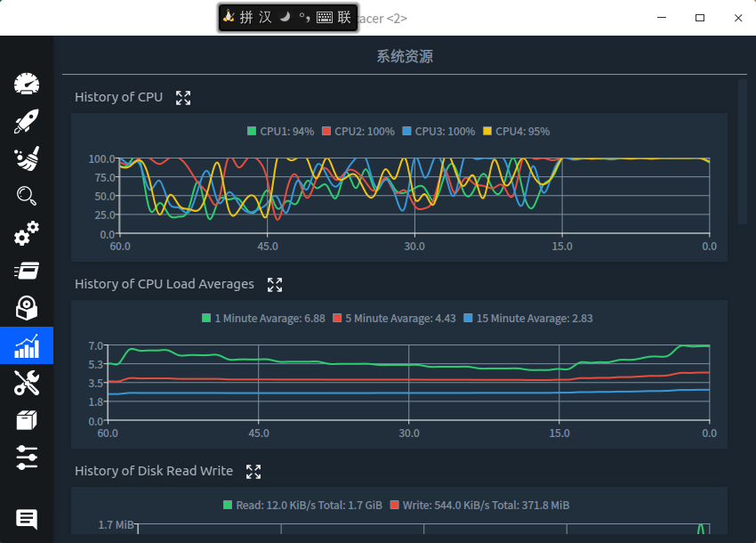Expand History of CPU Load Averages chart
This screenshot has width=756, height=543.
click(275, 285)
